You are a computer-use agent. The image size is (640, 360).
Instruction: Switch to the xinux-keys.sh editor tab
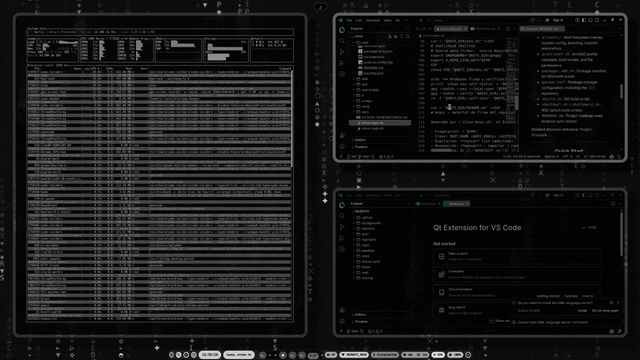(450, 29)
